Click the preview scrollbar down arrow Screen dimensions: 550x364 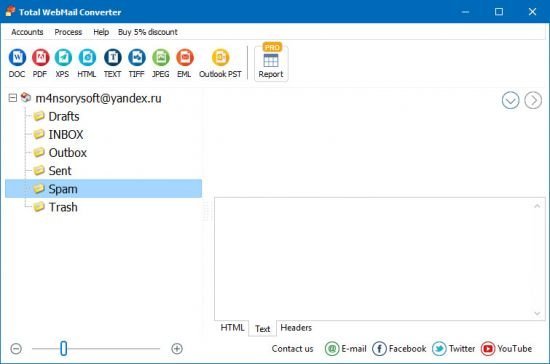(537, 313)
